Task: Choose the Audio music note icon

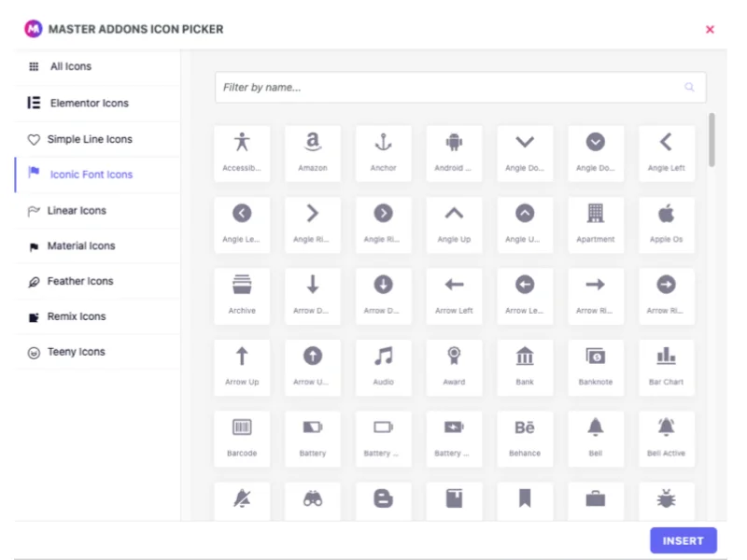Action: pos(384,368)
